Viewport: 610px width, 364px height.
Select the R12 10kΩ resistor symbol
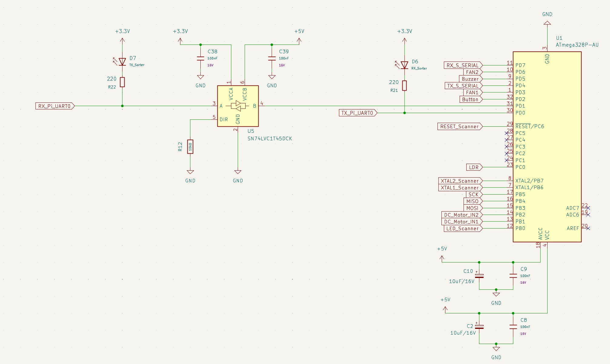[190, 147]
